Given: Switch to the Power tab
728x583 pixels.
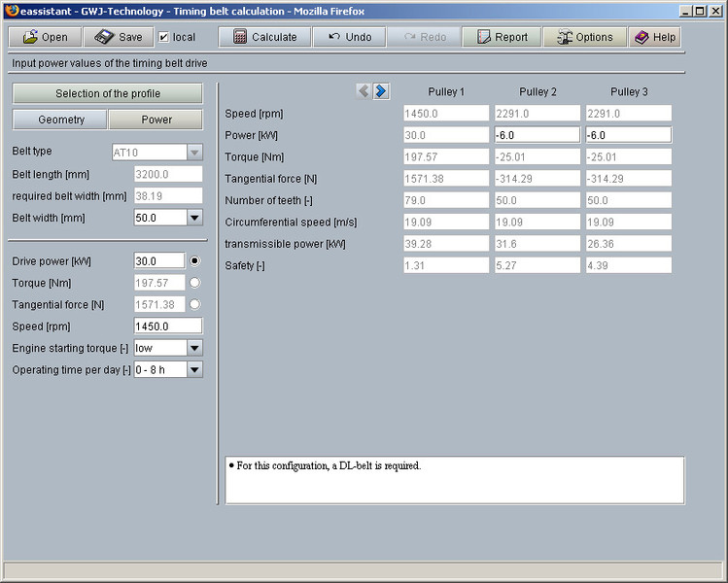Looking at the screenshot, I should [x=156, y=120].
